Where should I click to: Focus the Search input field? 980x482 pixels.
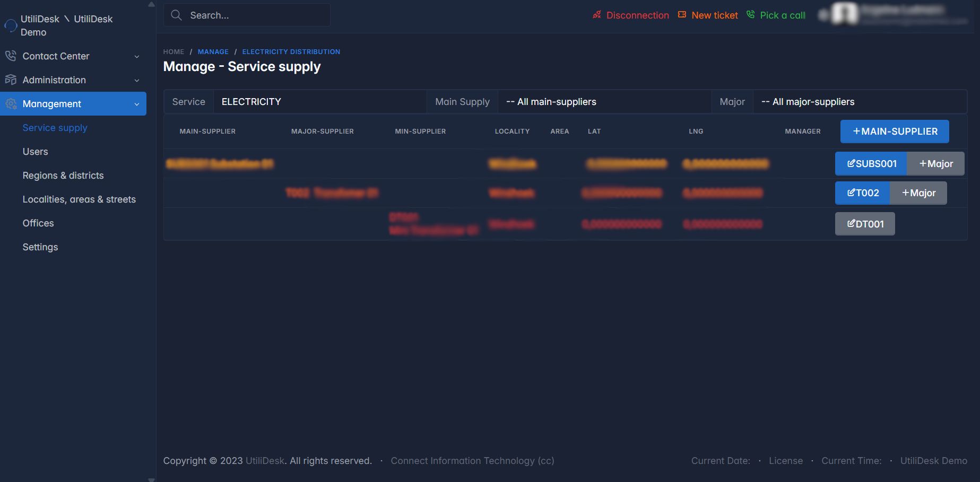[x=255, y=15]
